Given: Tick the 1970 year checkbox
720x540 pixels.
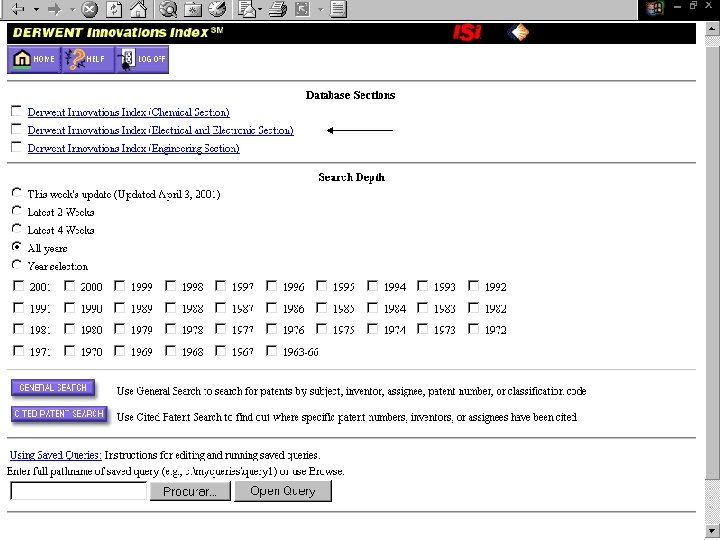Looking at the screenshot, I should coord(69,351).
